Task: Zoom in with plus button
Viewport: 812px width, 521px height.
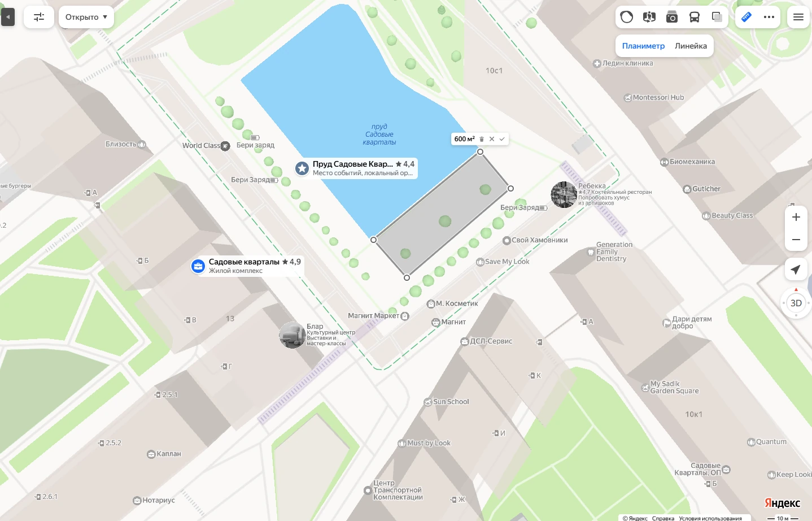Action: [796, 217]
